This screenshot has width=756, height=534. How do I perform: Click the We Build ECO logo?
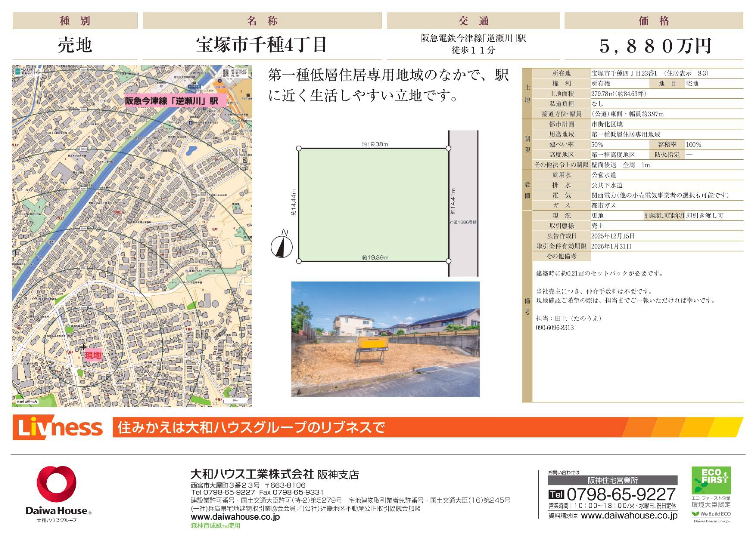pyautogui.click(x=711, y=514)
